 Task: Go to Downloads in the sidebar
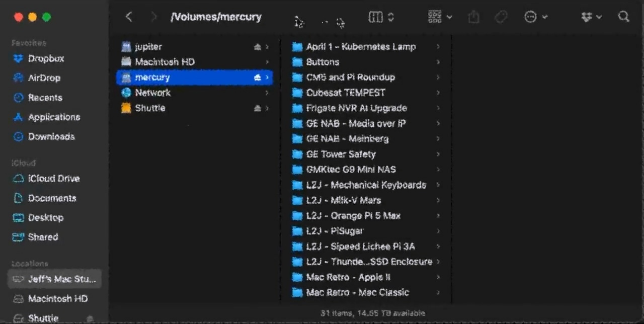[x=51, y=137]
